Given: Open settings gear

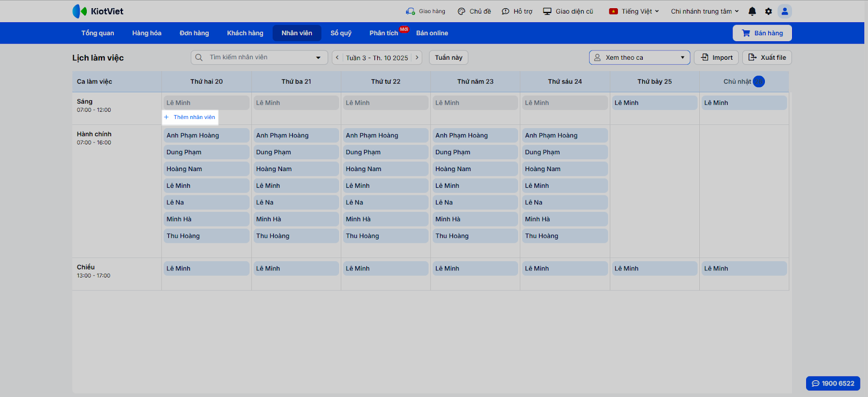Looking at the screenshot, I should coord(768,11).
